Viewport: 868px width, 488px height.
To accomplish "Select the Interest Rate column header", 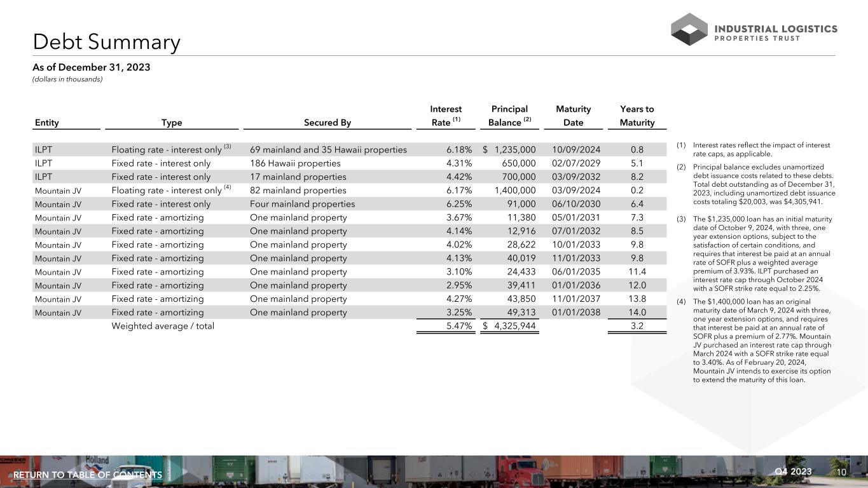I will 446,116.
